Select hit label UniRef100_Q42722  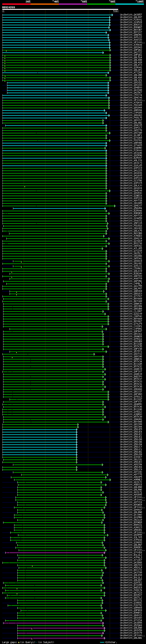click(131, 53)
